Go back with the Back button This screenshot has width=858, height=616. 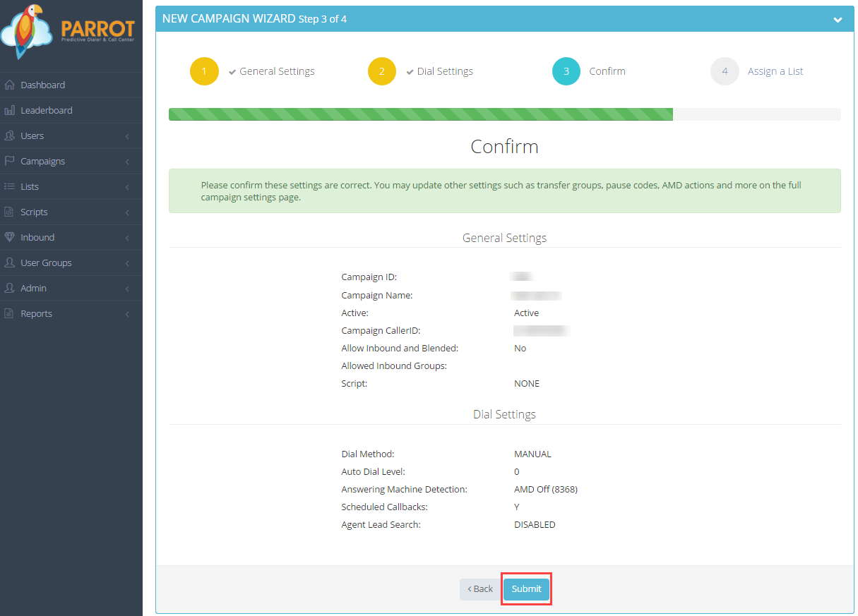480,589
